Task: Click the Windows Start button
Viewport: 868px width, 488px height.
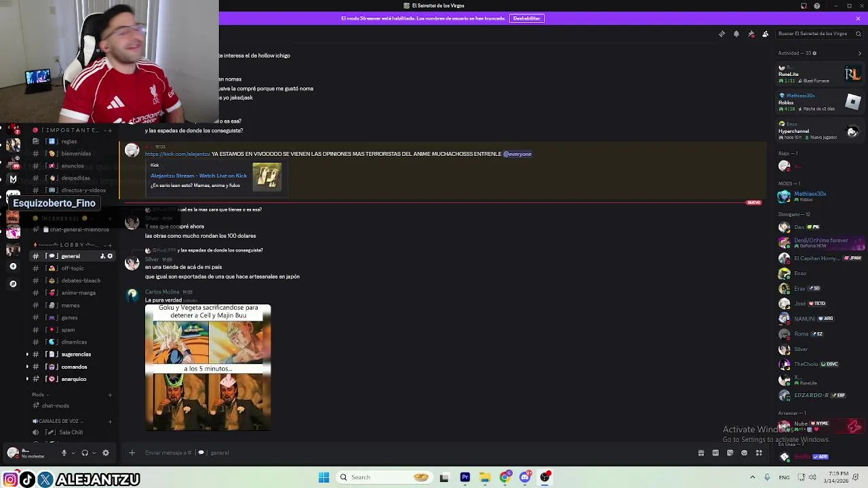Action: [x=323, y=477]
